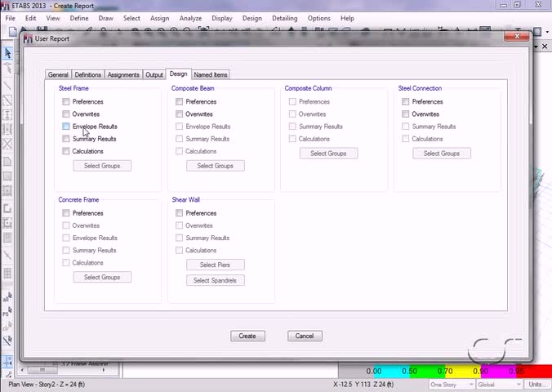Expand toolbar overflow arrow at top right

point(547,32)
